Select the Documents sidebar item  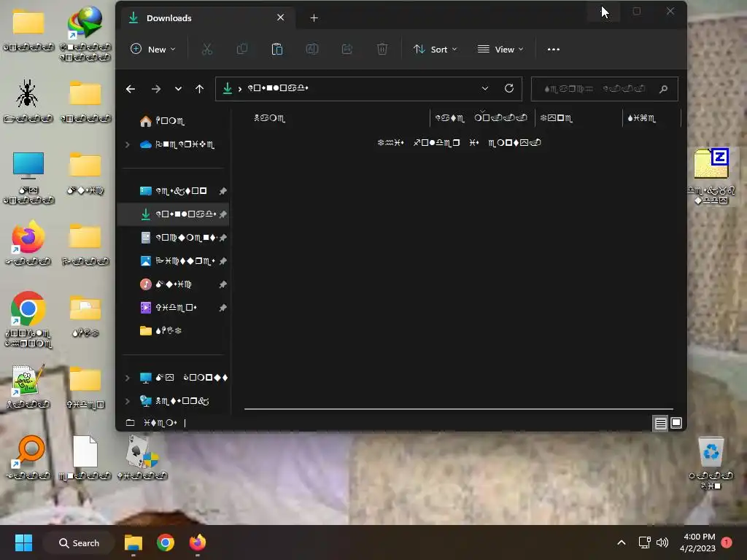pyautogui.click(x=178, y=238)
